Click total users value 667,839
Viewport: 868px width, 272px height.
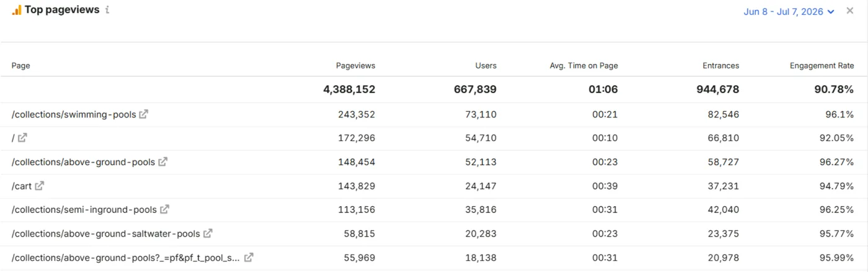(475, 89)
